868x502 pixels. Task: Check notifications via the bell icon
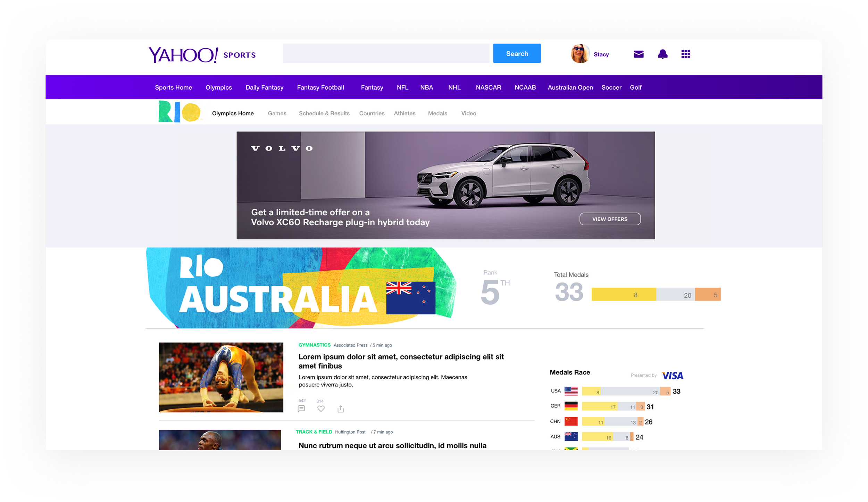tap(663, 54)
